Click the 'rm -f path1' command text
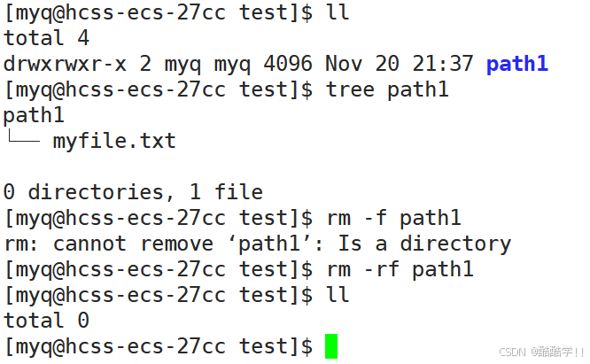This screenshot has width=590, height=364. 393,218
